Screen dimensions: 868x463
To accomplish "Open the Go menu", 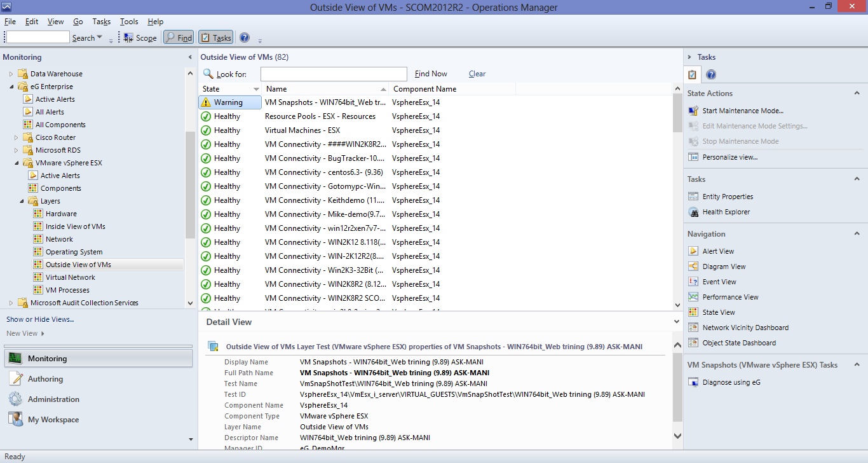I will (78, 22).
